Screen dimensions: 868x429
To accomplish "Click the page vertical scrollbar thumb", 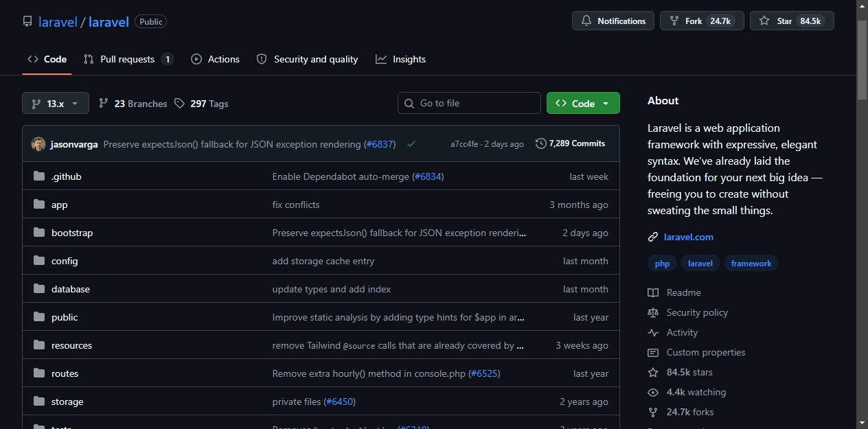I will pos(863,60).
